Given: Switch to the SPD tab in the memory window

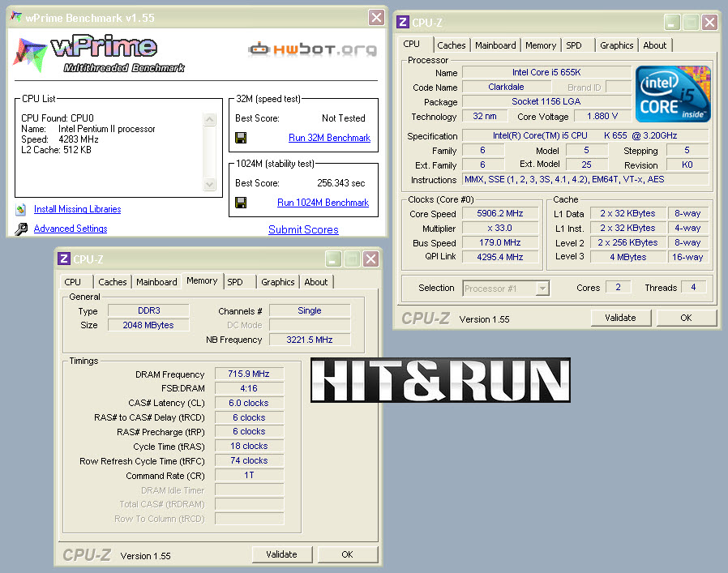Looking at the screenshot, I should point(235,282).
